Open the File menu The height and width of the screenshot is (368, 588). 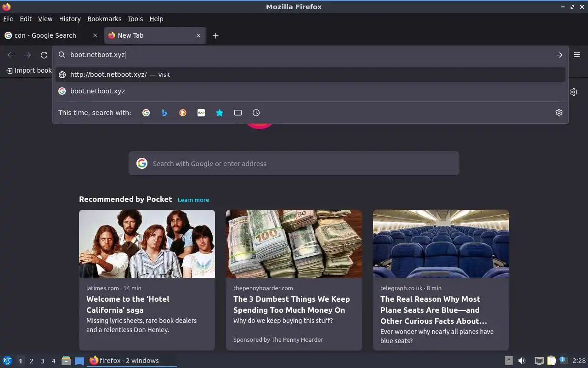click(8, 19)
